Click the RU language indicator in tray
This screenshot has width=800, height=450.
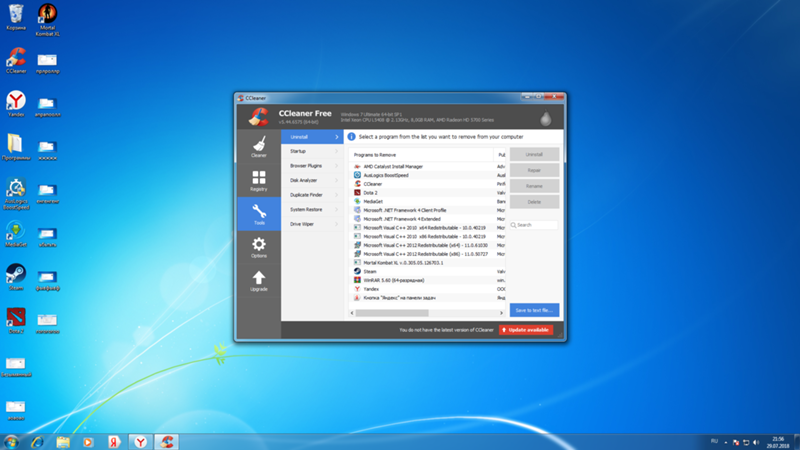click(714, 441)
